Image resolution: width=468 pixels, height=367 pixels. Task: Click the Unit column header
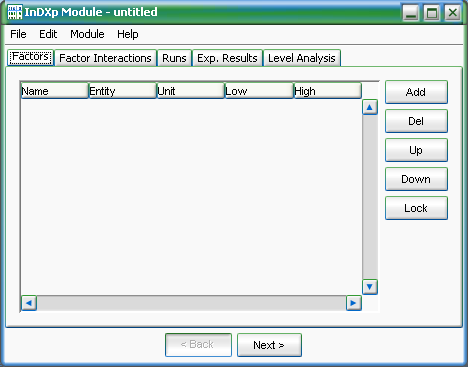[190, 91]
